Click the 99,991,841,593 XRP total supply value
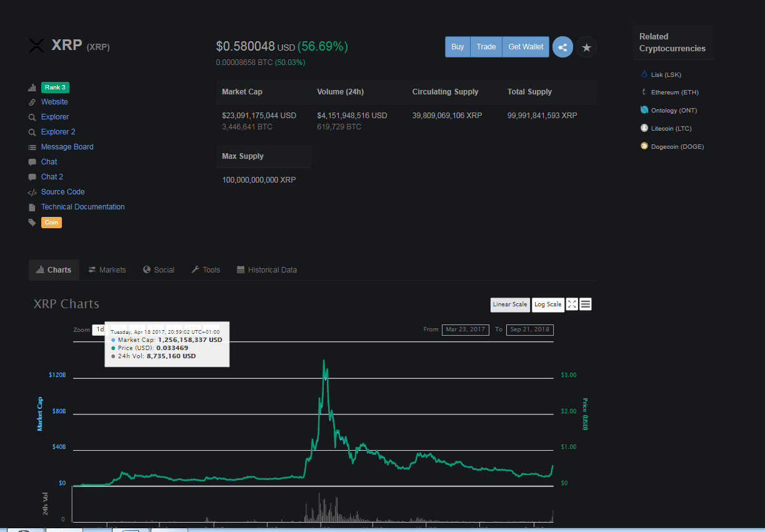This screenshot has height=532, width=765. pyautogui.click(x=542, y=116)
